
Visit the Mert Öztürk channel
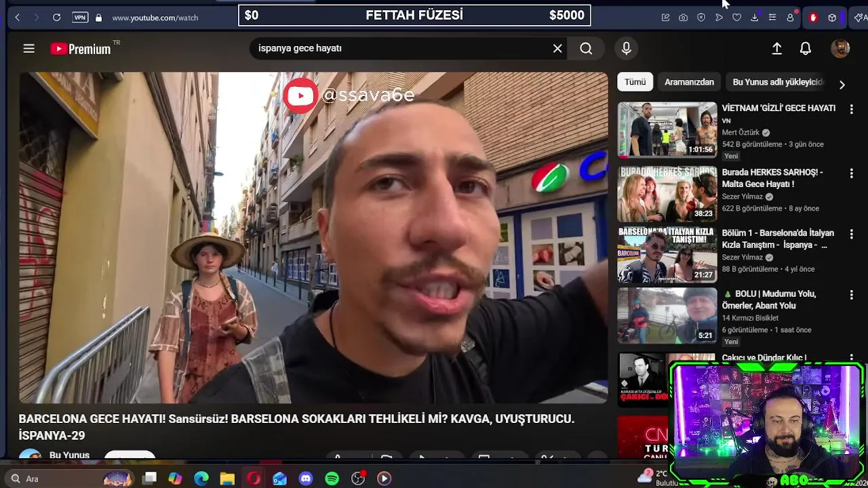coord(741,133)
